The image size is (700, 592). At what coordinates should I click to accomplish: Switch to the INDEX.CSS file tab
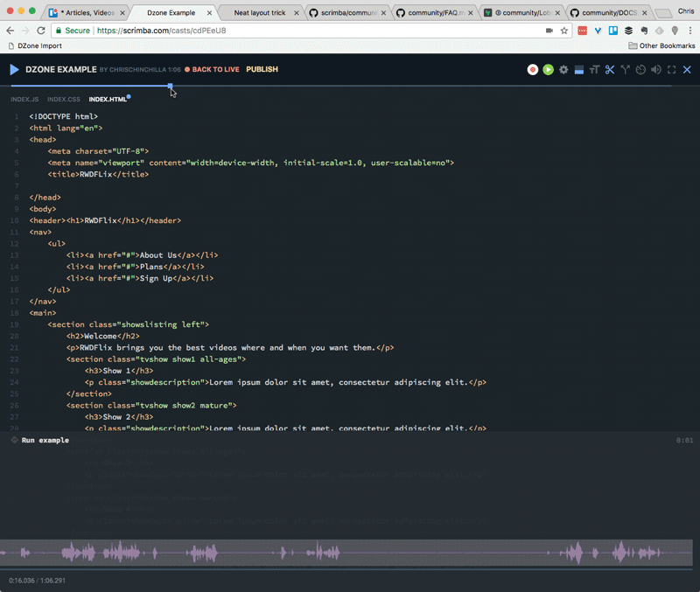click(64, 100)
